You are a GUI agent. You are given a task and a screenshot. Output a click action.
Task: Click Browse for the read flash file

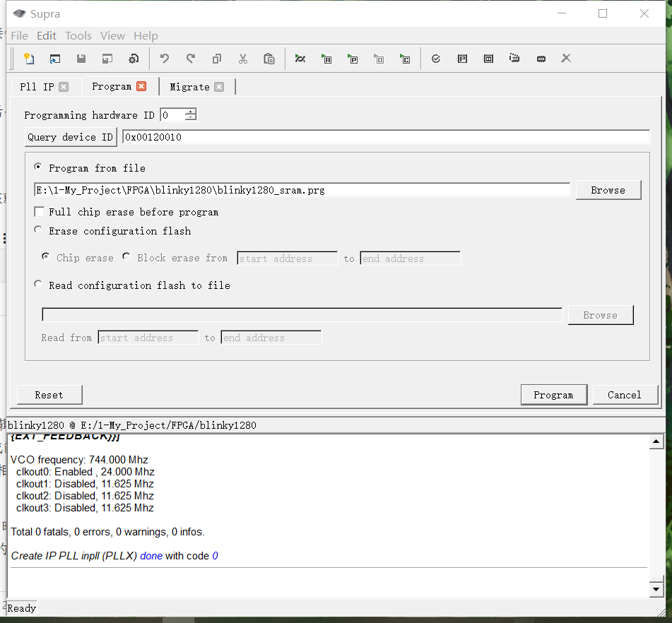click(601, 315)
